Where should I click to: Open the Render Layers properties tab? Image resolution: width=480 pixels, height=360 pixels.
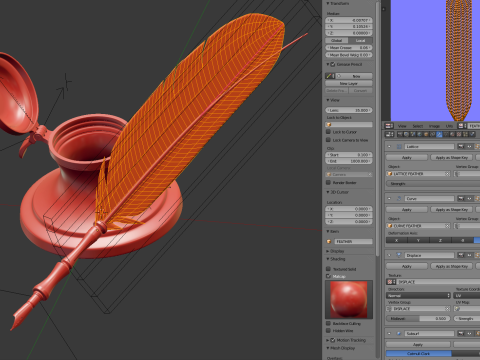[406, 134]
